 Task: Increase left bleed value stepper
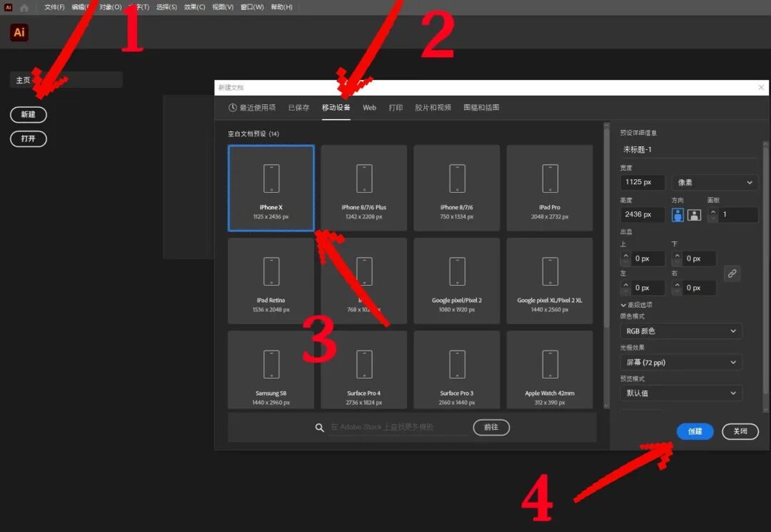[x=625, y=285]
